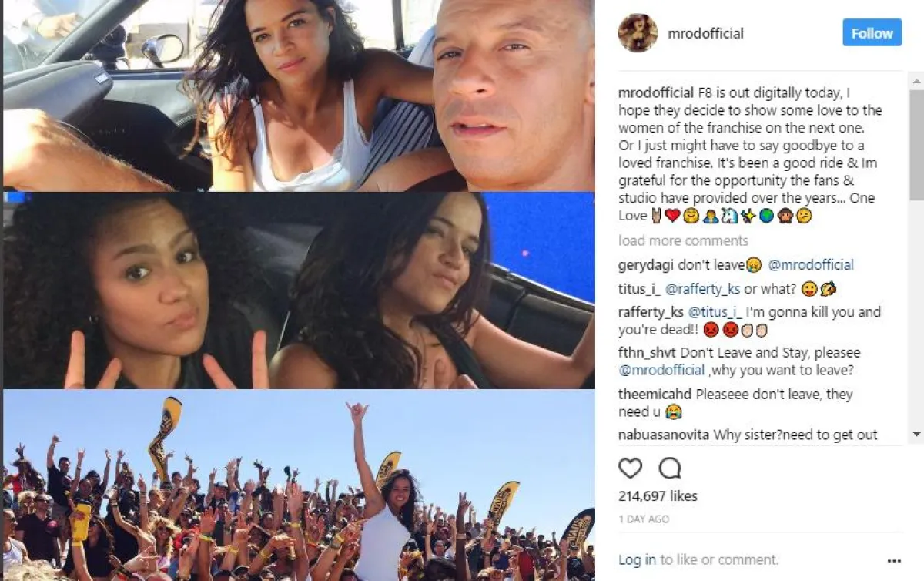Click the comments scrollbar up arrow
The height and width of the screenshot is (581, 924).
click(916, 80)
